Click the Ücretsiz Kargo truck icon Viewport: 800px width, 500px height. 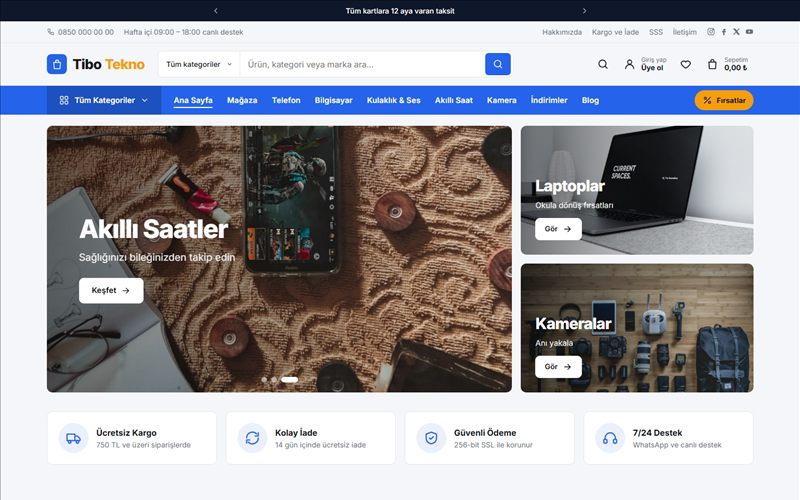click(x=73, y=438)
